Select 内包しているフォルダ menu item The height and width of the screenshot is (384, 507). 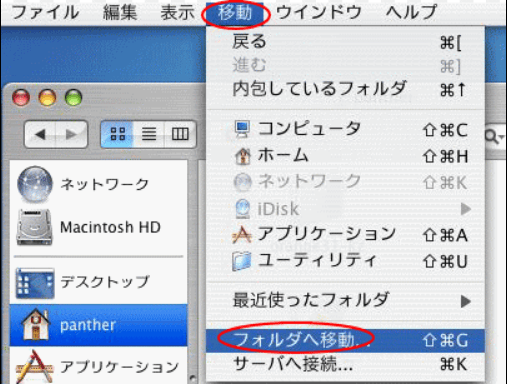[345, 89]
